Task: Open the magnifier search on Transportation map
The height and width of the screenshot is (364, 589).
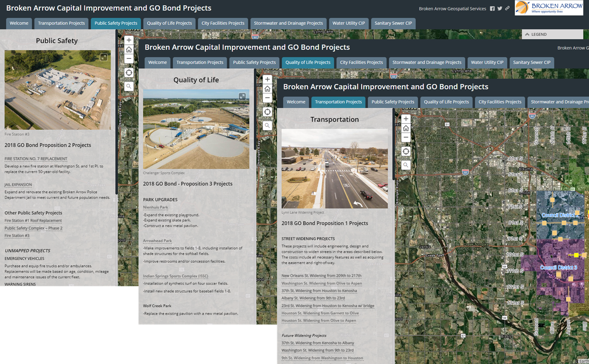Action: 406,165
